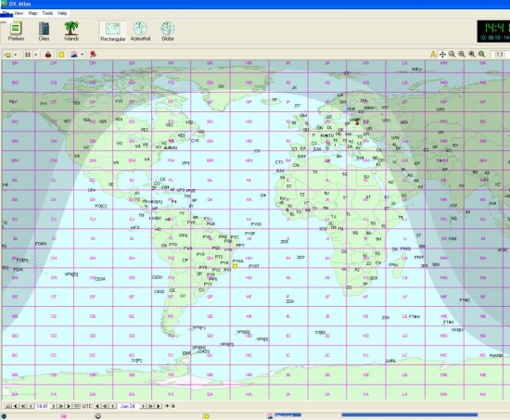Image resolution: width=510 pixels, height=420 pixels.
Task: Click the 14:41 time value in bottom bar
Action: [43, 406]
